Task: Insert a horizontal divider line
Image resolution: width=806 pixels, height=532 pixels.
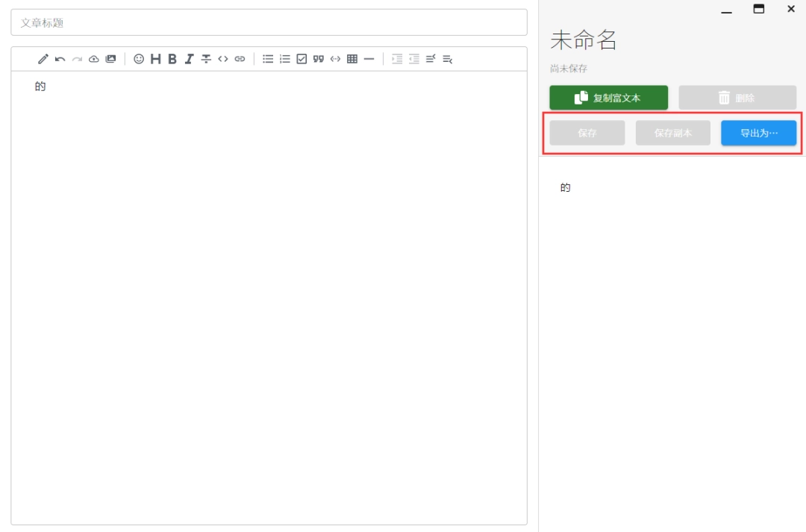Action: [369, 59]
